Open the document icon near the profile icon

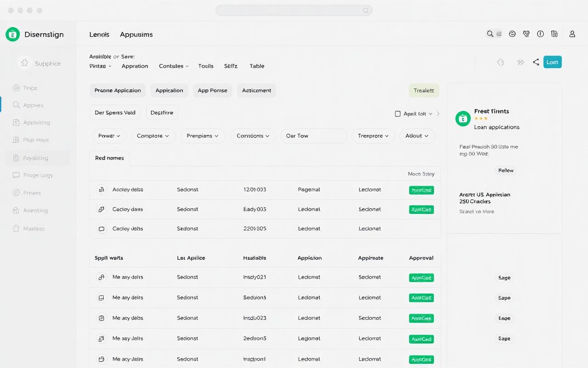[x=554, y=34]
